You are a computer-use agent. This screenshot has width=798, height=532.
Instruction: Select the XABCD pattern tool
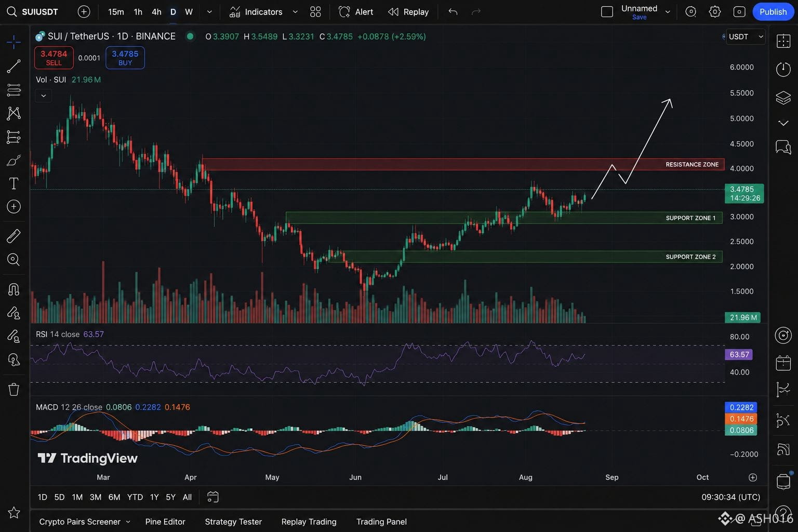(x=14, y=113)
